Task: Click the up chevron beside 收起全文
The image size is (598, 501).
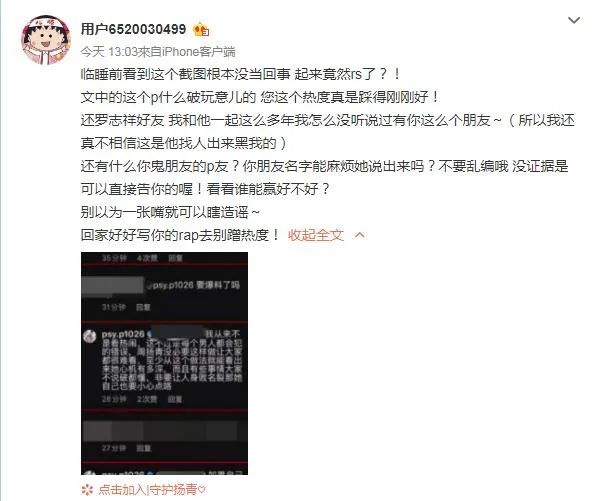Action: (360, 235)
